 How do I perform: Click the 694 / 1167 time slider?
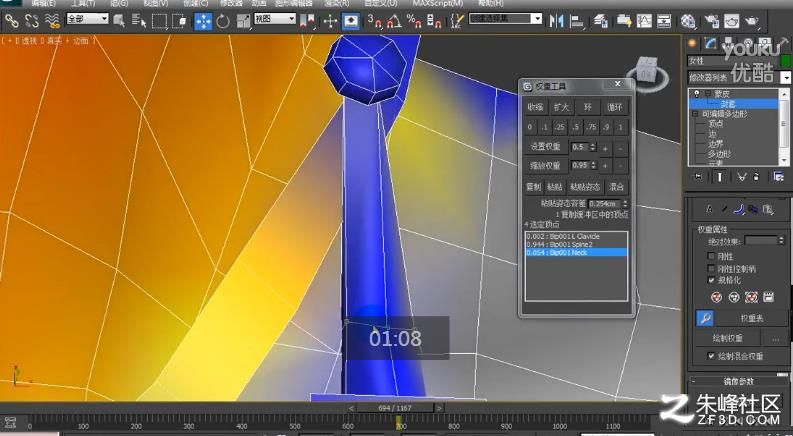(395, 408)
